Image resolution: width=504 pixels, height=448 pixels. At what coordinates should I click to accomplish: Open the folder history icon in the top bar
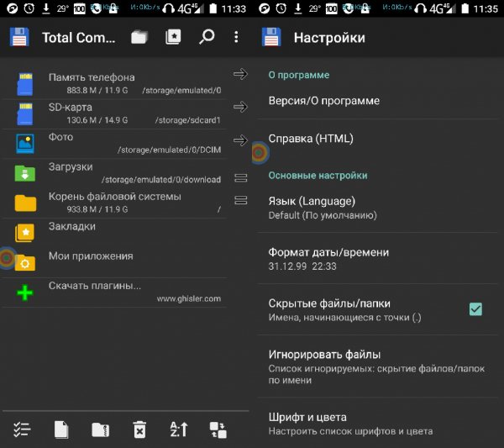[x=139, y=37]
